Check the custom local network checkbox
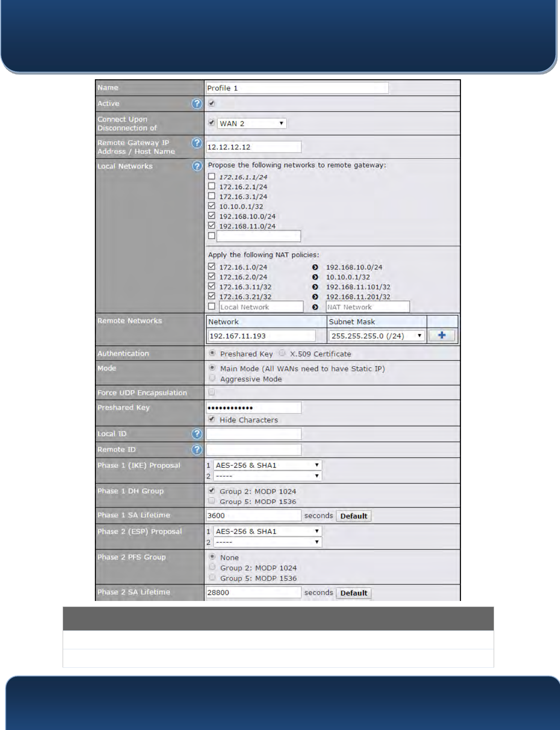Viewport: 560px width, 730px height. tap(211, 235)
